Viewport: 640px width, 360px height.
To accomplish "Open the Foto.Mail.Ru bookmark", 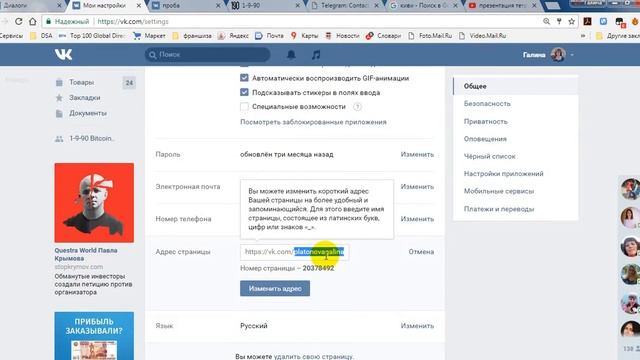I will 430,36.
